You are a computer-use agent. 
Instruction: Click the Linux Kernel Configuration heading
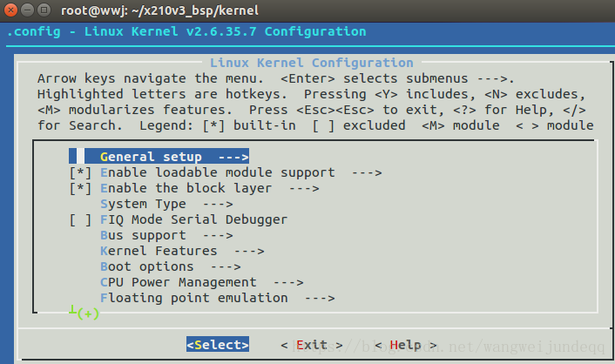312,63
